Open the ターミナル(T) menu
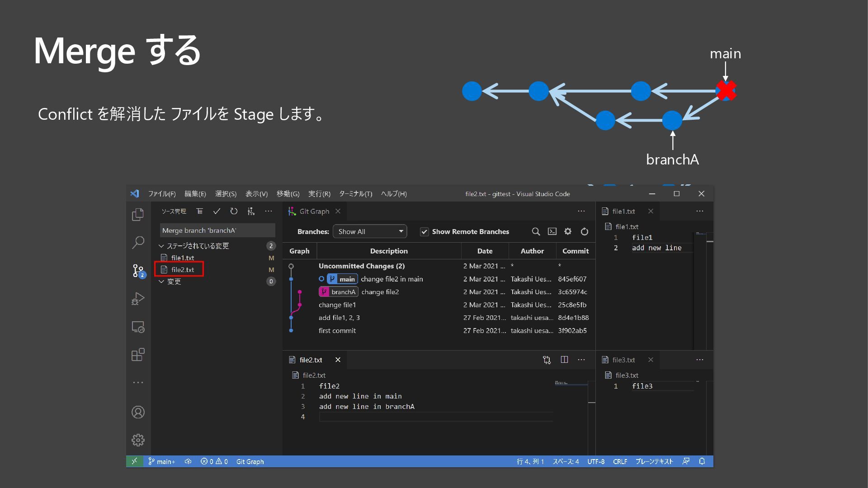The image size is (868, 488). tap(355, 194)
